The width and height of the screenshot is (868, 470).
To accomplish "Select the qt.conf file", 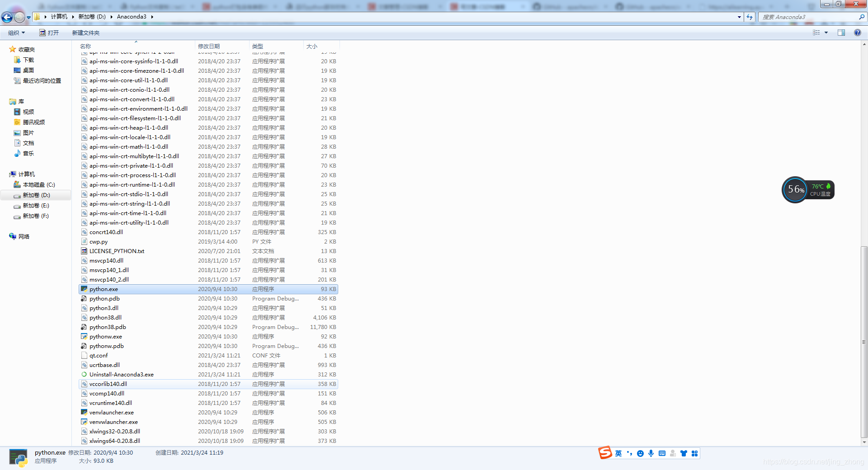I will (x=208, y=355).
